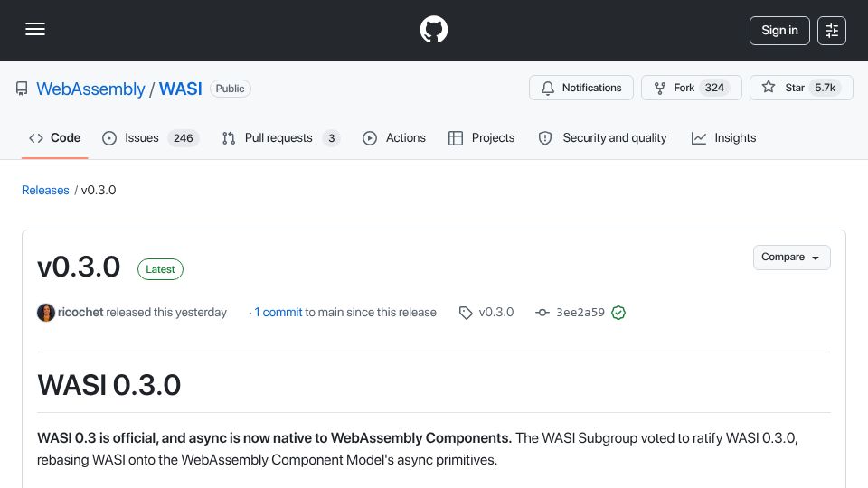Click the pull requests count 3
Image resolution: width=868 pixels, height=488 pixels.
(x=332, y=137)
